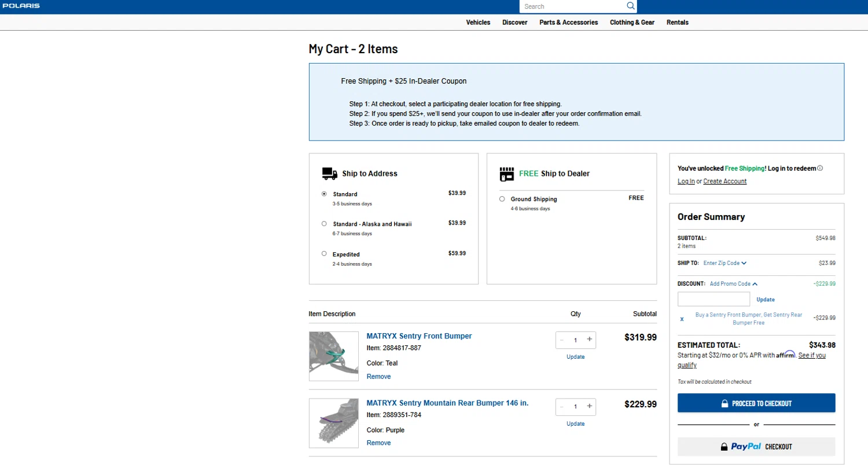Click the Ship to Address truck icon
Viewport: 868px width, 468px height.
[329, 173]
